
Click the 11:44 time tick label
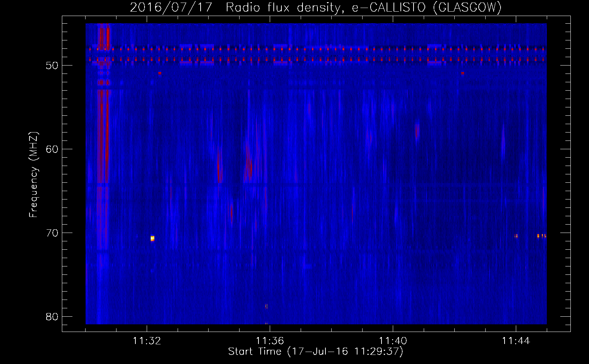click(x=516, y=341)
